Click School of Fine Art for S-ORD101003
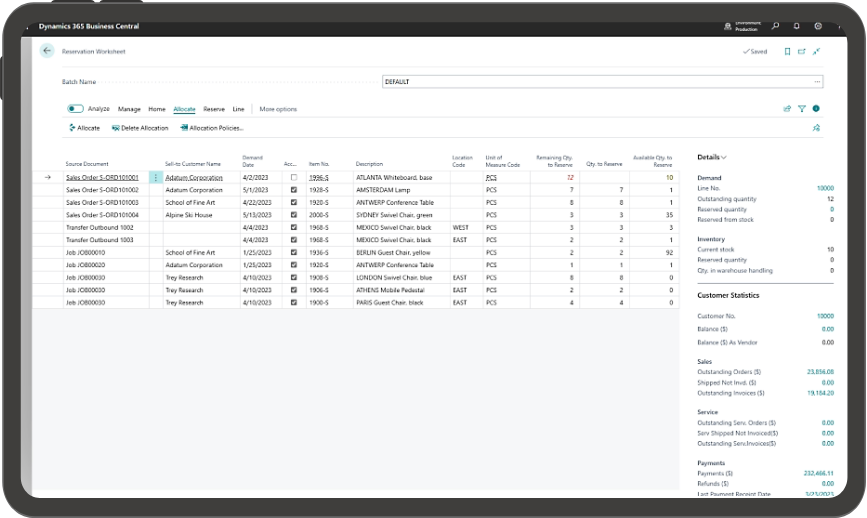This screenshot has width=867, height=518. (x=190, y=202)
